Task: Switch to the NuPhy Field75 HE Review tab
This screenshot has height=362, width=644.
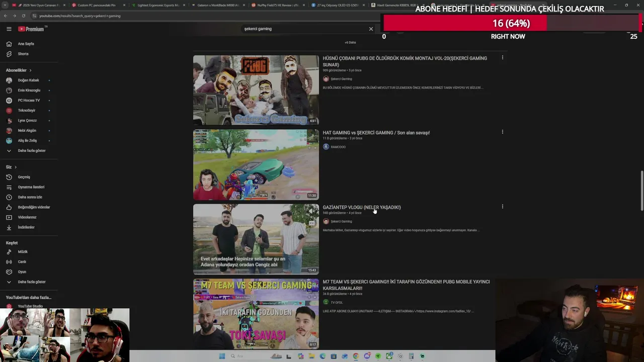Action: (x=277, y=5)
